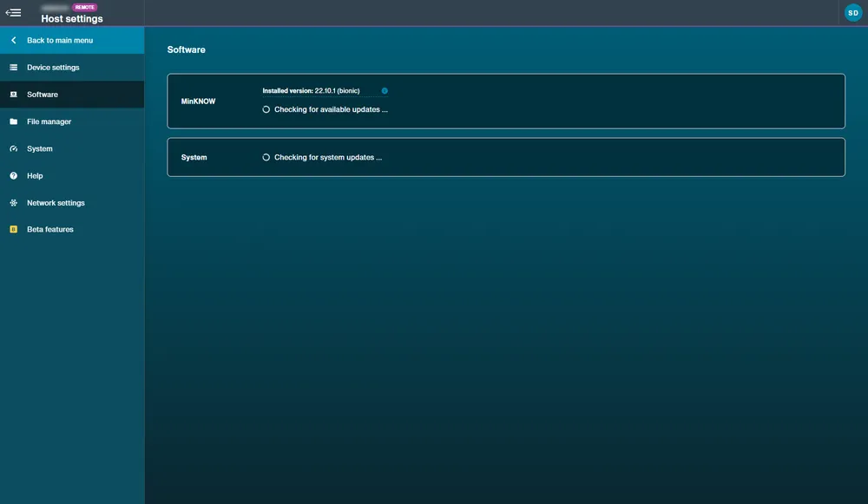Click the Checking for system updates text
The height and width of the screenshot is (504, 868).
[x=328, y=157]
